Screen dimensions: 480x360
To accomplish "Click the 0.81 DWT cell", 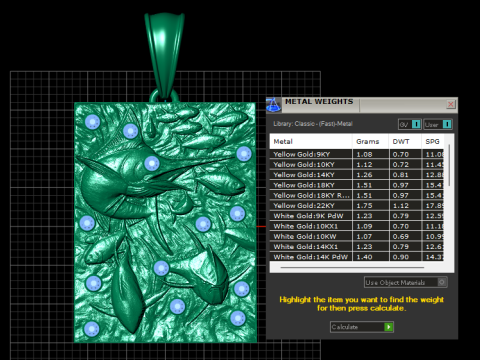I will click(x=405, y=175).
